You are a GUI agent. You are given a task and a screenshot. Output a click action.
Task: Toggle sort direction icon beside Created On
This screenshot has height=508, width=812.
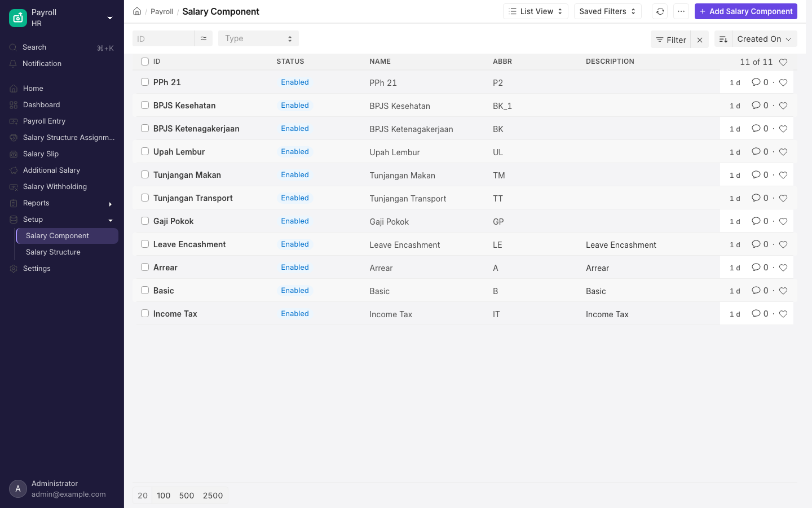coord(723,39)
